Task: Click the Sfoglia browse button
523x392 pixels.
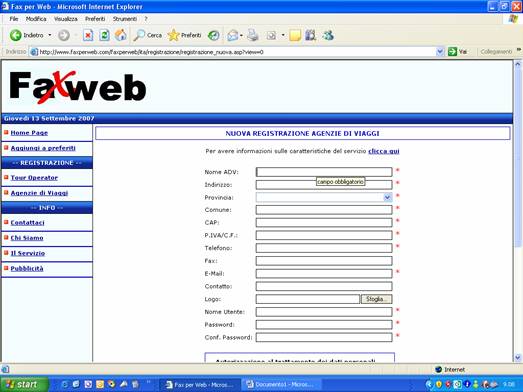Action: [x=377, y=299]
